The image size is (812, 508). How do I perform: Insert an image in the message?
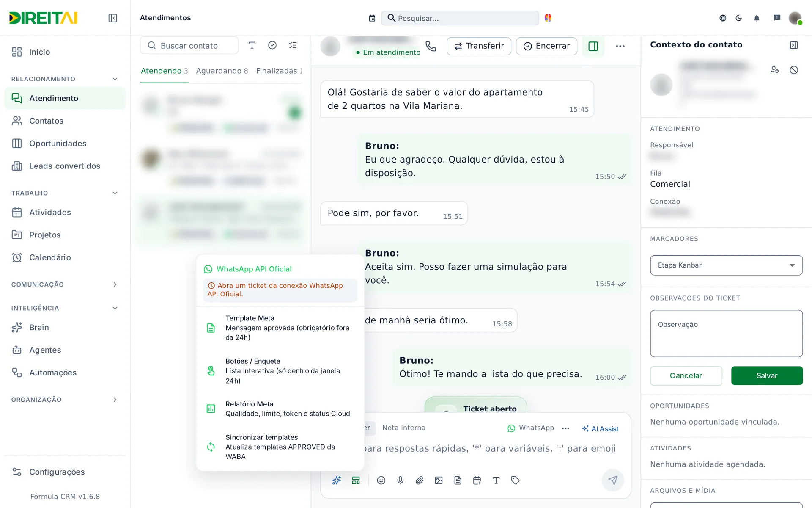[439, 480]
